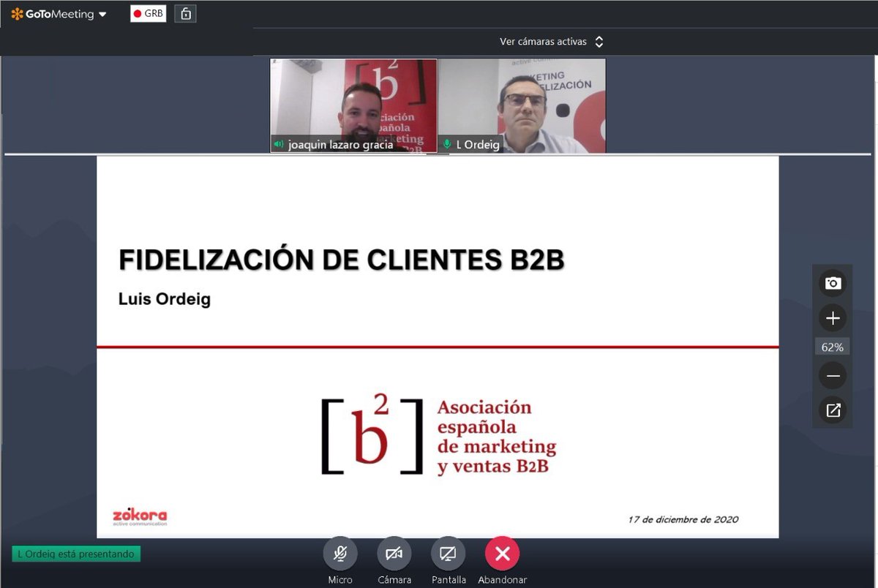Screen dimensions: 878x588
Task: Click the speaker icon on joaquin lazaro's video
Action: (278, 145)
